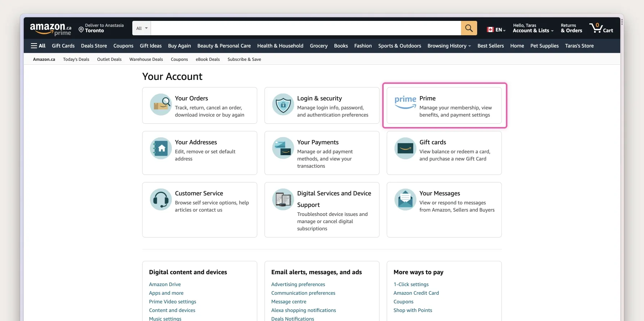Image resolution: width=644 pixels, height=321 pixels.
Task: Click the Login & security shield icon
Action: point(283,105)
